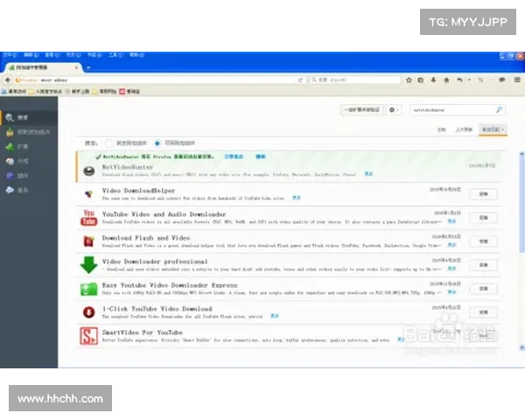Open the Extensions category in the sidebar

coord(22,146)
